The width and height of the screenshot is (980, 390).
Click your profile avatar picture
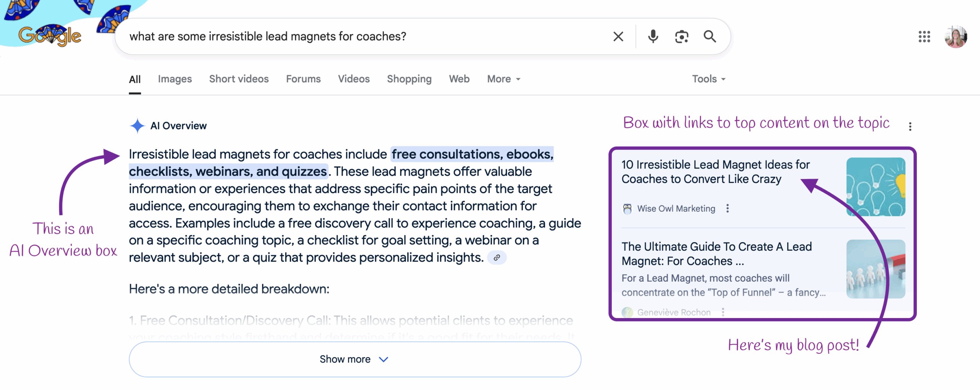[956, 37]
